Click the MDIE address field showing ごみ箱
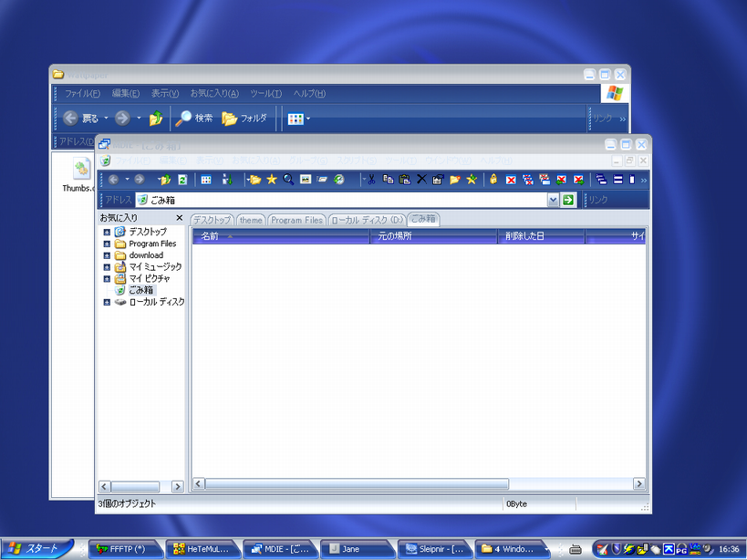 coord(341,200)
